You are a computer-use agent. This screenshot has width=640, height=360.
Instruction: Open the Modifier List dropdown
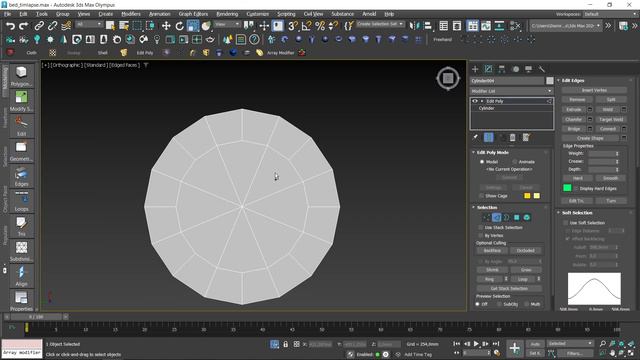512,91
